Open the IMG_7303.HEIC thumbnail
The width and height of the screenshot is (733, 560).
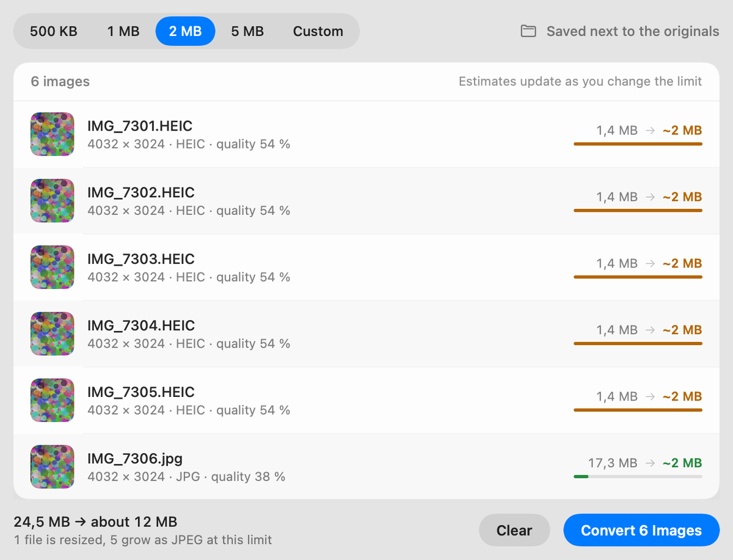click(53, 267)
